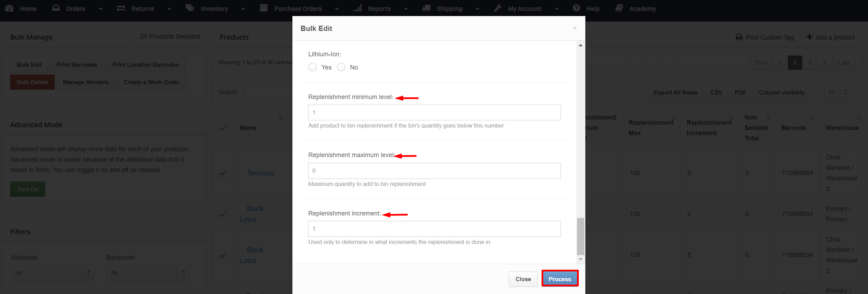Click the Bulk Delete button
This screenshot has height=294, width=868.
coord(32,82)
